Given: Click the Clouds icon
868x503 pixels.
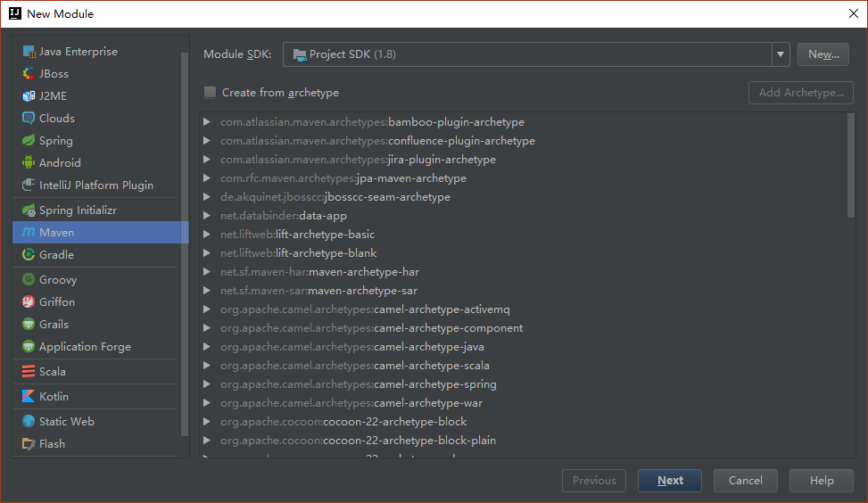Looking at the screenshot, I should click(29, 118).
